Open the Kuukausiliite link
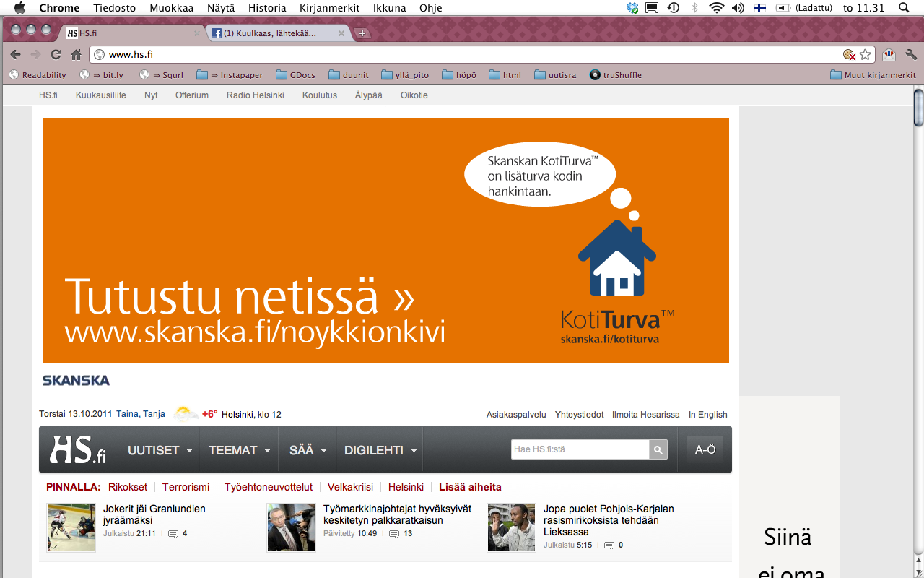The width and height of the screenshot is (924, 578). point(101,95)
